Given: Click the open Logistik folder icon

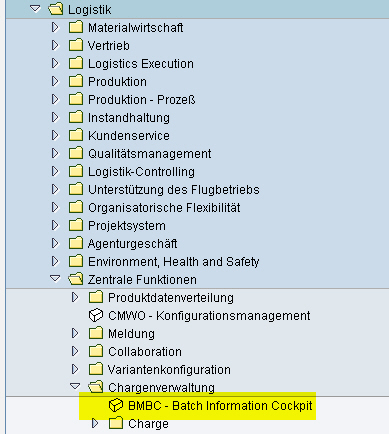Looking at the screenshot, I should [x=55, y=9].
